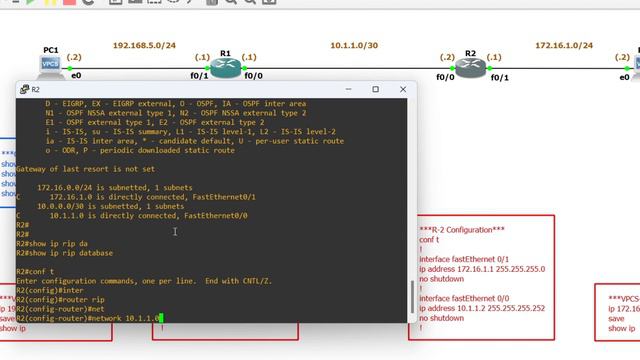Select the f0/1 label below R2
This screenshot has height=360, width=640.
click(x=500, y=77)
